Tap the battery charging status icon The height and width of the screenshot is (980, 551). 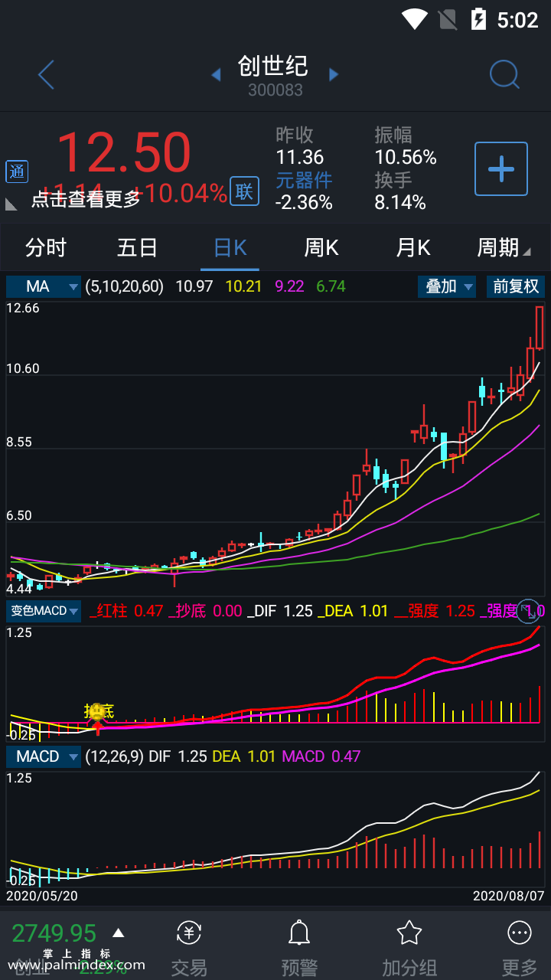pos(478,19)
